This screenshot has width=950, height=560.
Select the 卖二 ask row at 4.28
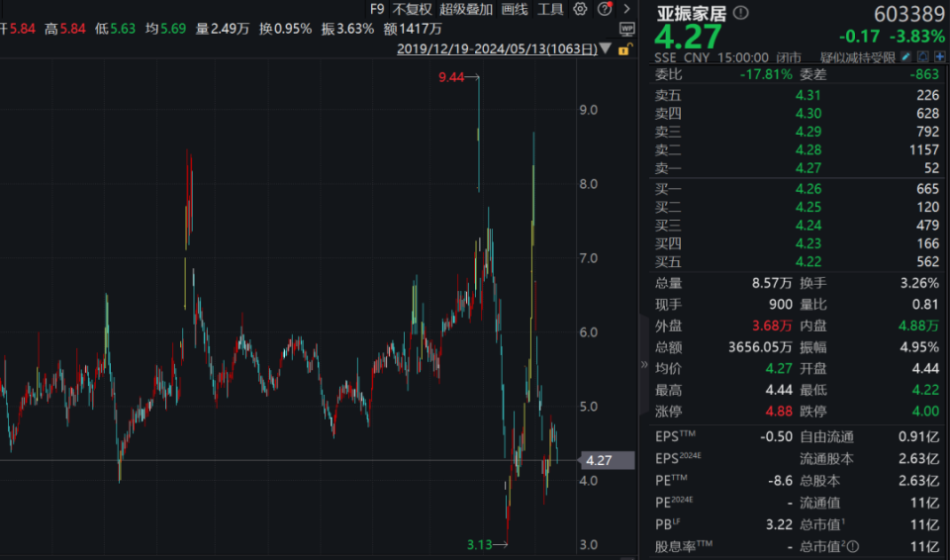(797, 149)
